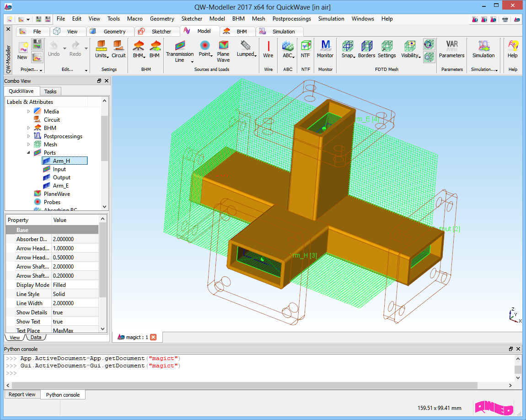Viewport: 526px width, 420px height.
Task: Click the Python console input prompt
Action: tap(11, 373)
